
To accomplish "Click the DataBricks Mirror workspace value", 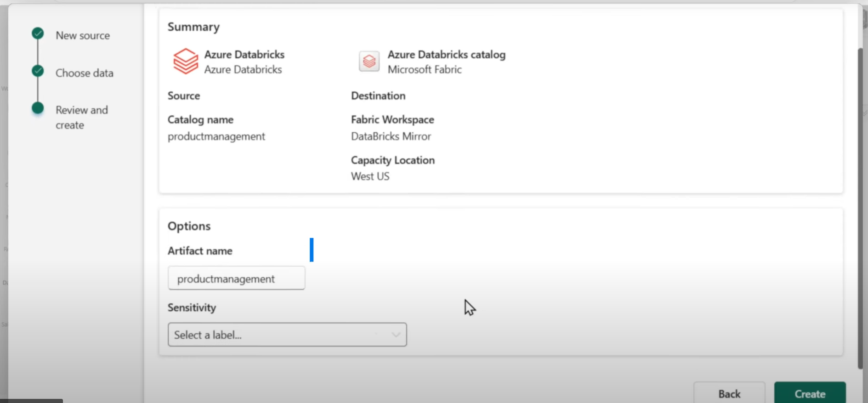I will click(x=391, y=136).
